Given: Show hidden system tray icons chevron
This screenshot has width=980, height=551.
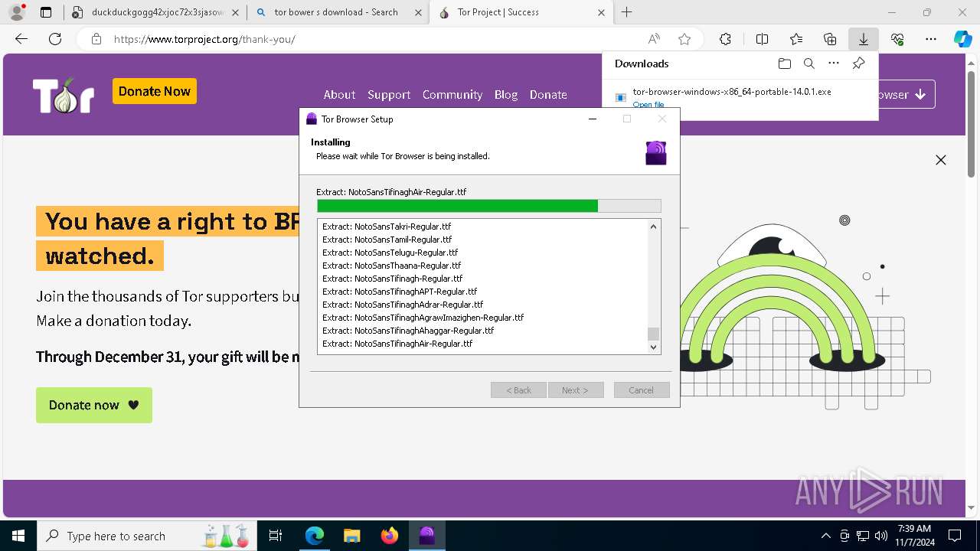Looking at the screenshot, I should point(825,536).
